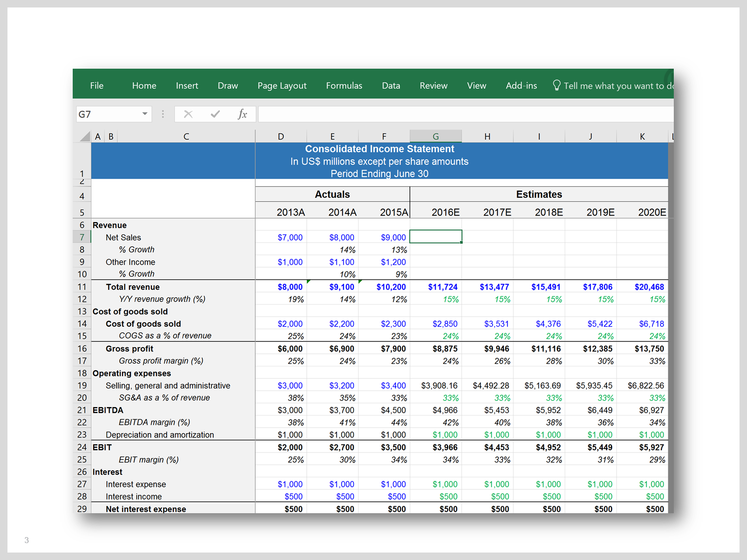This screenshot has width=747, height=560.
Task: Switch to the Home ribbon tab
Action: (144, 86)
